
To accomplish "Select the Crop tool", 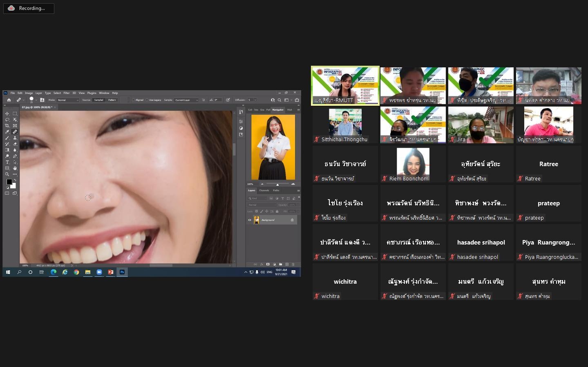I will coord(7,126).
